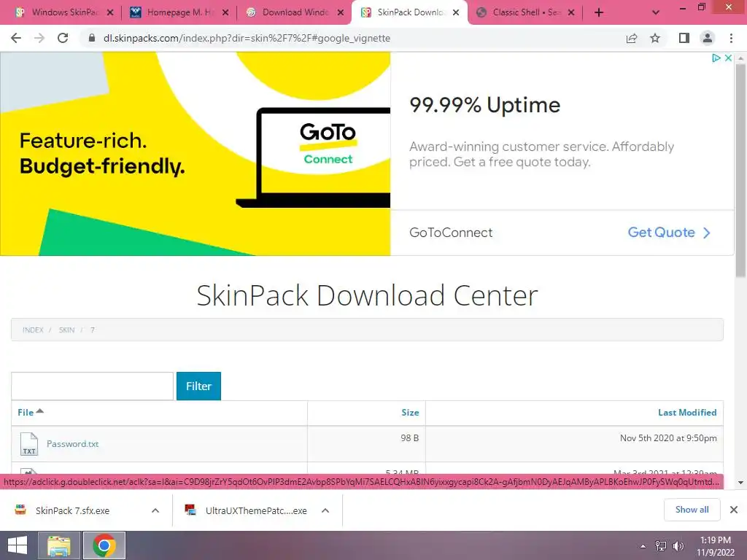Open the Chrome three-dot menu
Viewport: 747px width, 560px height.
pyautogui.click(x=731, y=38)
